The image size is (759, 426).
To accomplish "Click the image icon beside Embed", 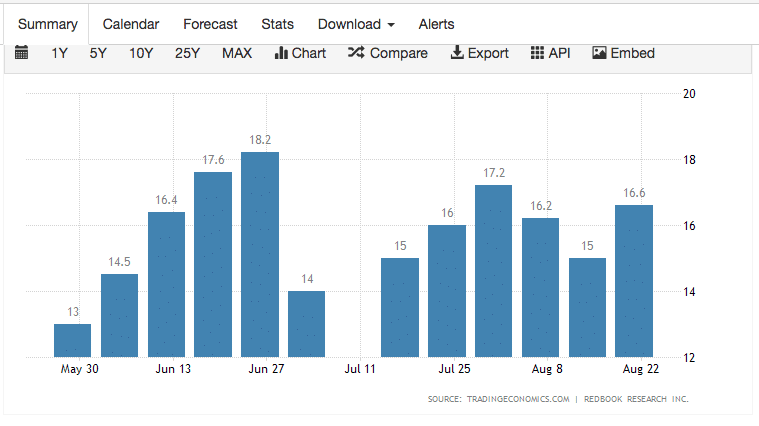I will [600, 54].
